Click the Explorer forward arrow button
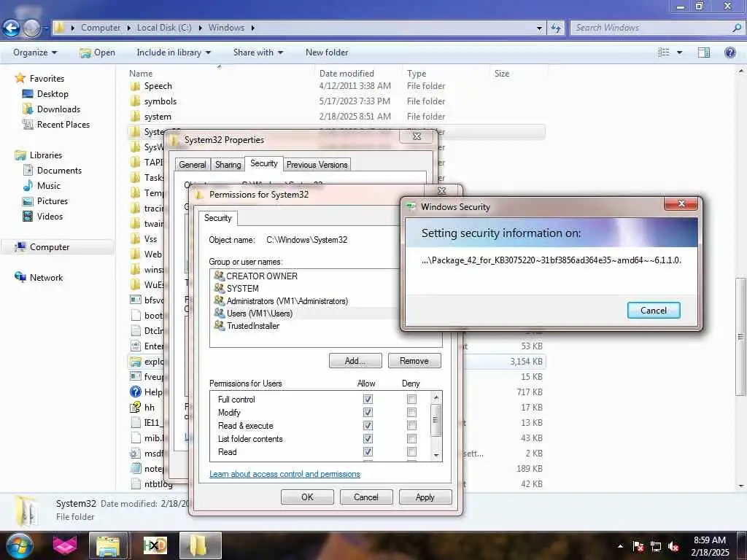Viewport: 747px width, 560px height. coord(31,28)
